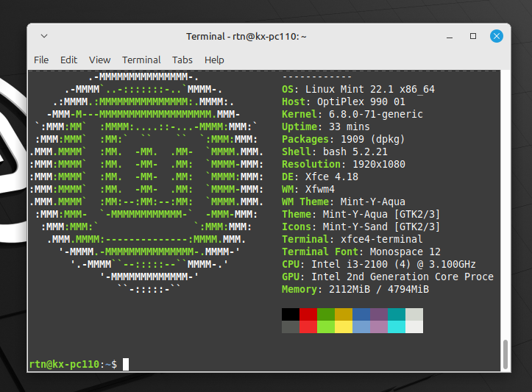Click the terminal's vertical scrollbar thumb
The image size is (532, 392).
[506, 354]
